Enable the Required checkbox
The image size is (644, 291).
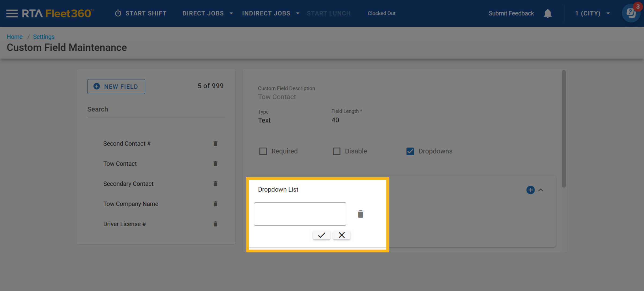(x=263, y=151)
